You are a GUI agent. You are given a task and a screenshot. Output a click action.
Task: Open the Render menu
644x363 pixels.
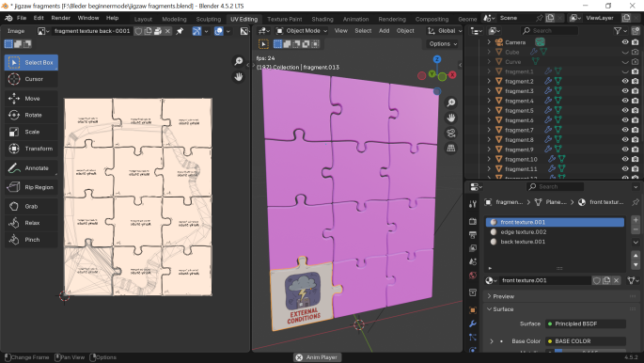[x=61, y=18]
